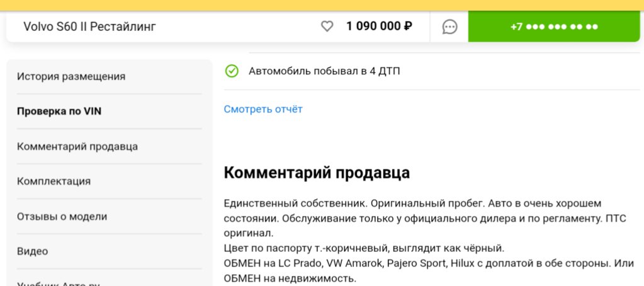Select the partially visible Учебник Авто.ру item

tap(58, 283)
